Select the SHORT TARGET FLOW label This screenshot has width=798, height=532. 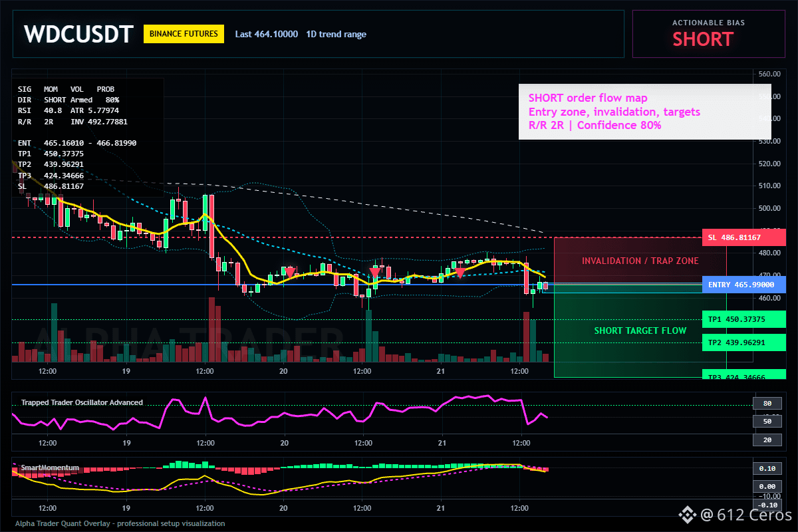tap(640, 331)
